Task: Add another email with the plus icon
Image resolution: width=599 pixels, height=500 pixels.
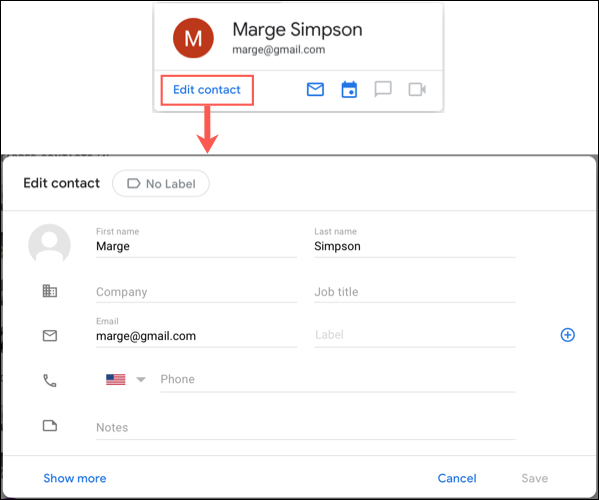Action: [567, 335]
